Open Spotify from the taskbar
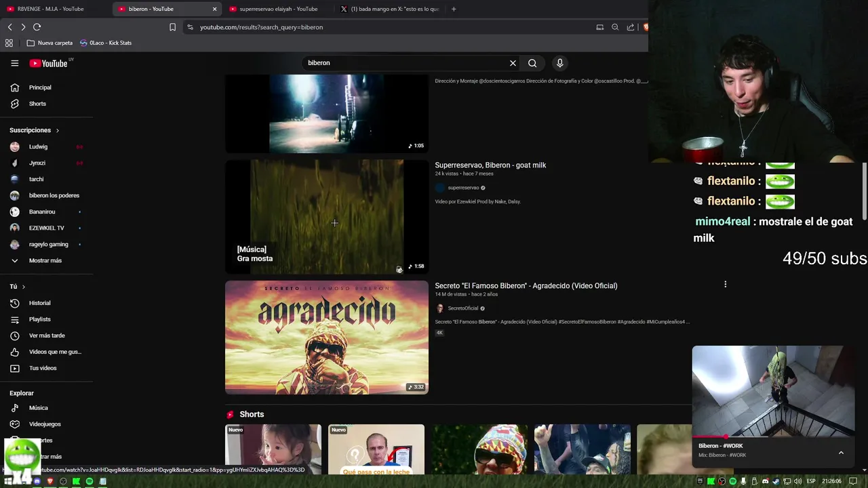Viewport: 868px width, 488px height. click(x=89, y=481)
